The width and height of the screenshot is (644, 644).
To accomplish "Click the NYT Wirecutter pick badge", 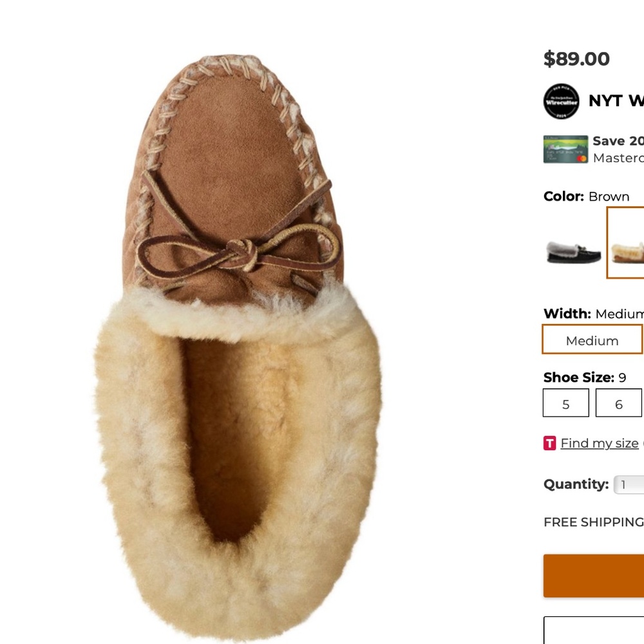I will 560,102.
